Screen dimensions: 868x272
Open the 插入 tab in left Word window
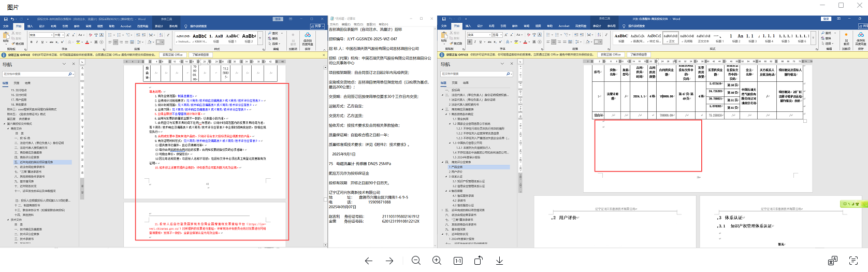[x=30, y=26]
